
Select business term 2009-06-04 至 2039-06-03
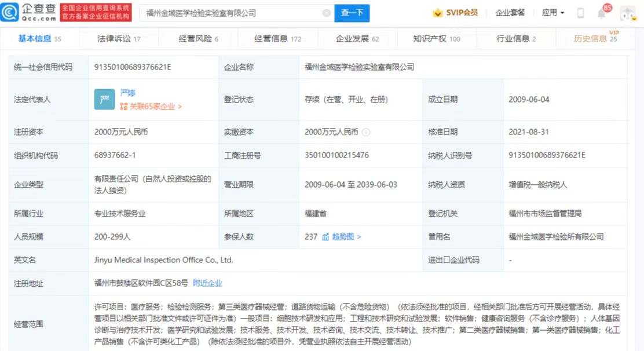351,185
